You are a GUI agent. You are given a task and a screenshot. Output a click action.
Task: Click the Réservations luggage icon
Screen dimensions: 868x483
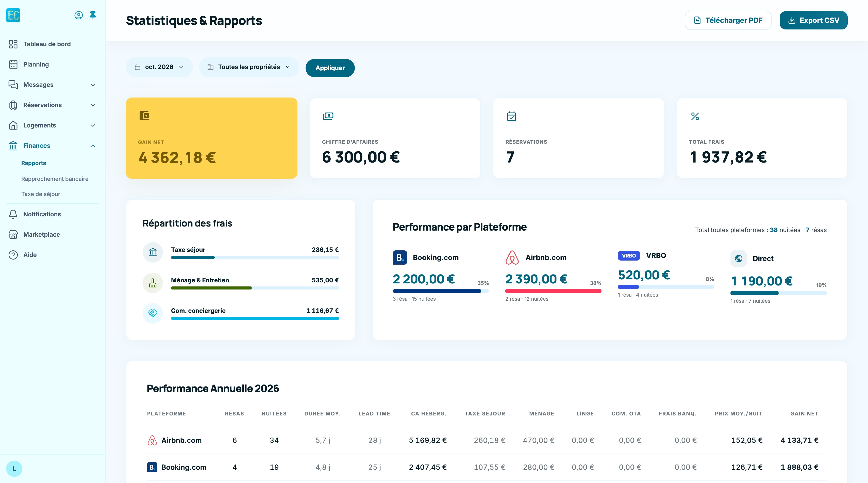point(13,105)
